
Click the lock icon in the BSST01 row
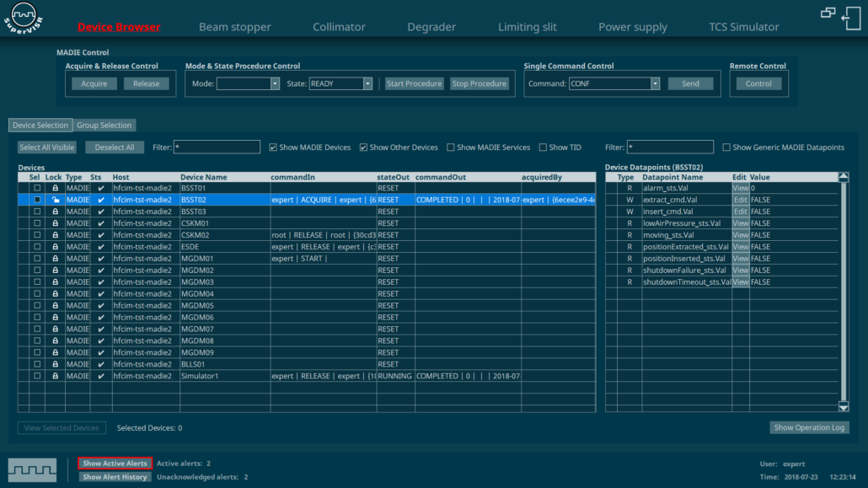[x=55, y=189]
